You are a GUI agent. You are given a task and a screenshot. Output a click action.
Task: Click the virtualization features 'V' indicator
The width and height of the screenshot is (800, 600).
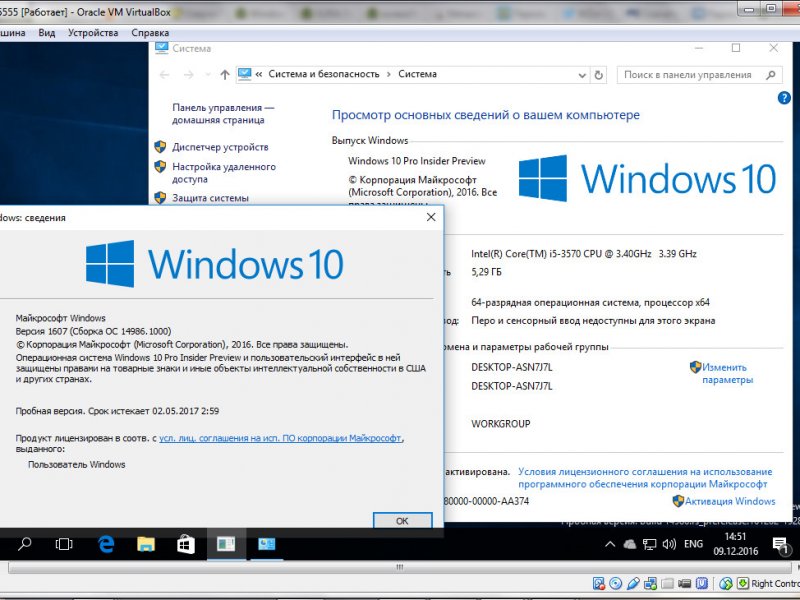(x=702, y=583)
